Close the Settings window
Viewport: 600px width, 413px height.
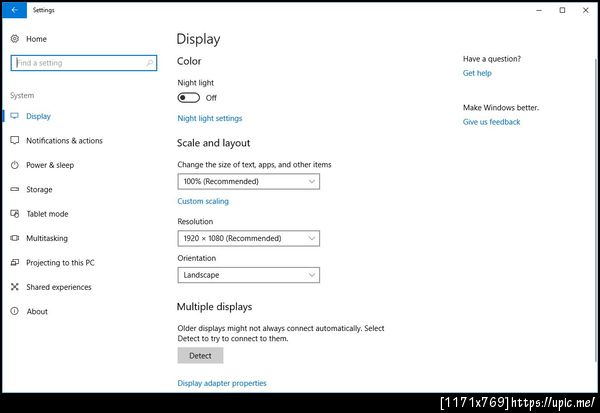click(x=585, y=10)
